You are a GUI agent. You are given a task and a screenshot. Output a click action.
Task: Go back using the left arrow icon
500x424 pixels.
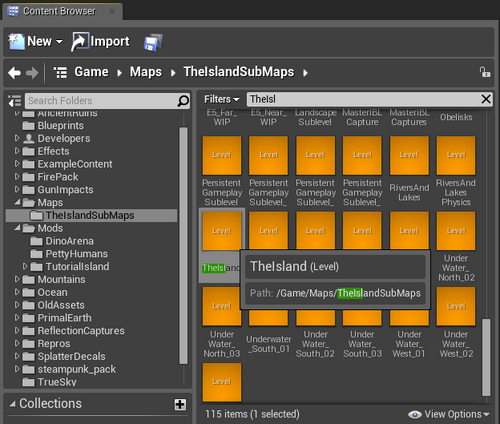pos(14,72)
